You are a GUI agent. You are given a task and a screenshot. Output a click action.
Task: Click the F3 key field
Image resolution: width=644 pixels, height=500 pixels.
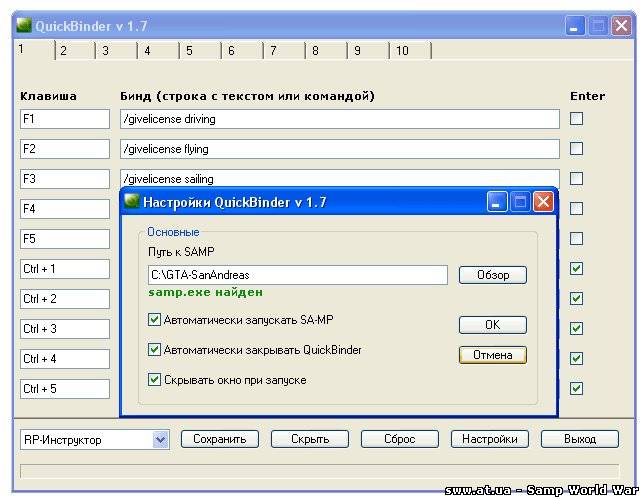click(x=65, y=179)
